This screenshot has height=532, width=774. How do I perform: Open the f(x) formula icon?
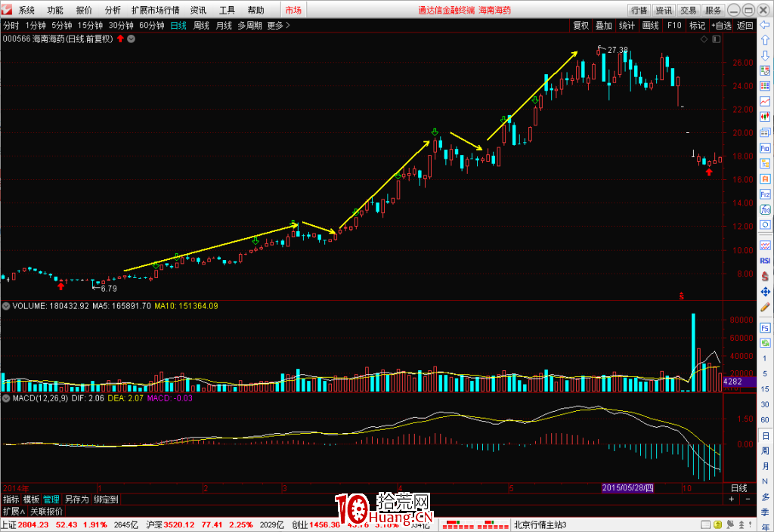(x=765, y=210)
